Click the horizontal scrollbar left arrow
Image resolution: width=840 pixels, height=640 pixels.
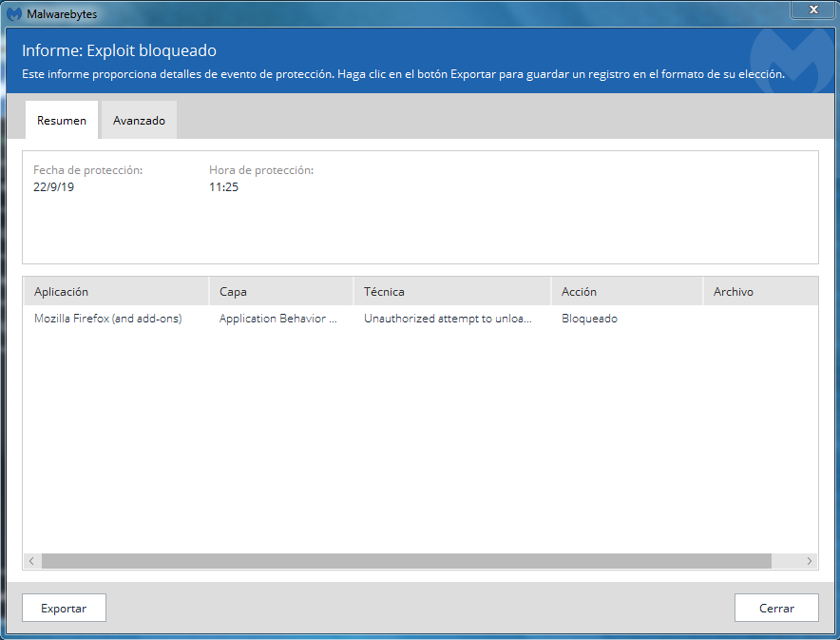tap(31, 561)
